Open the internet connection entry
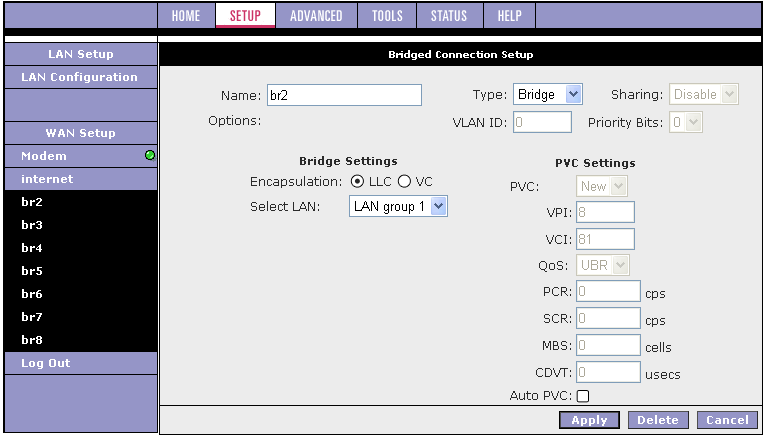 [81, 179]
